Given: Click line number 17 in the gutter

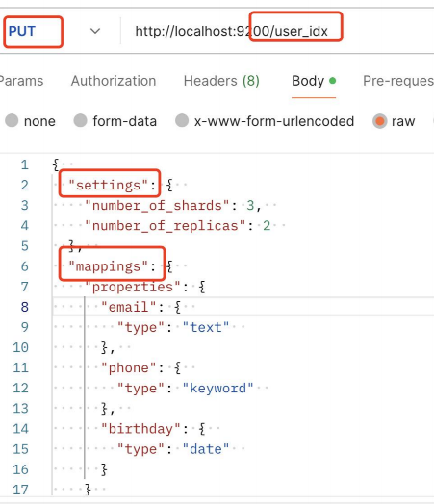Looking at the screenshot, I should (20, 490).
